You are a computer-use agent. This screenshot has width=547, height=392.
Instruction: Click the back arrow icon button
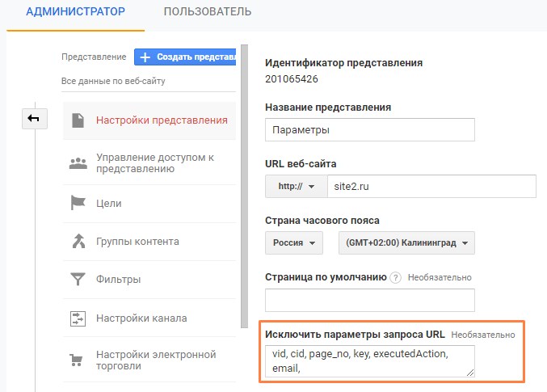click(x=35, y=119)
